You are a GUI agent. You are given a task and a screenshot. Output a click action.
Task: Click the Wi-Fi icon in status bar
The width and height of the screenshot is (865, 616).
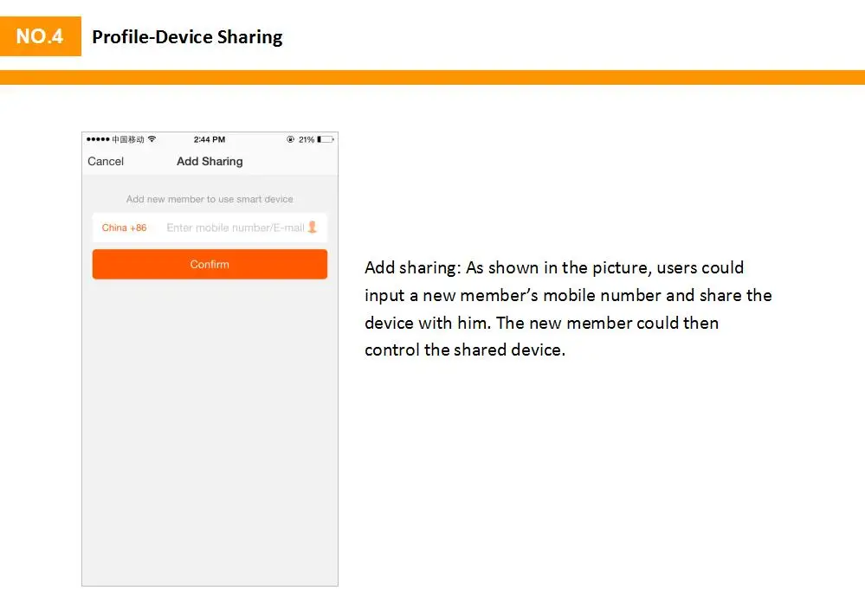pos(152,138)
